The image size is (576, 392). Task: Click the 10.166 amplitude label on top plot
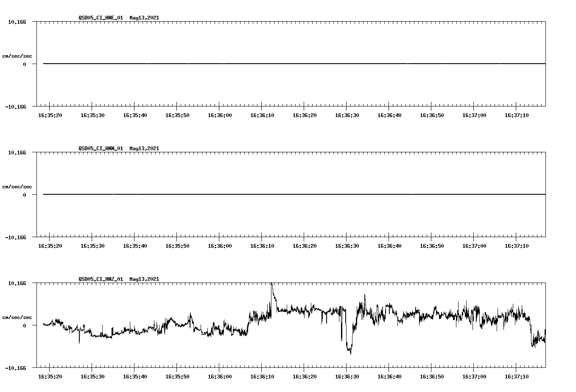[17, 22]
